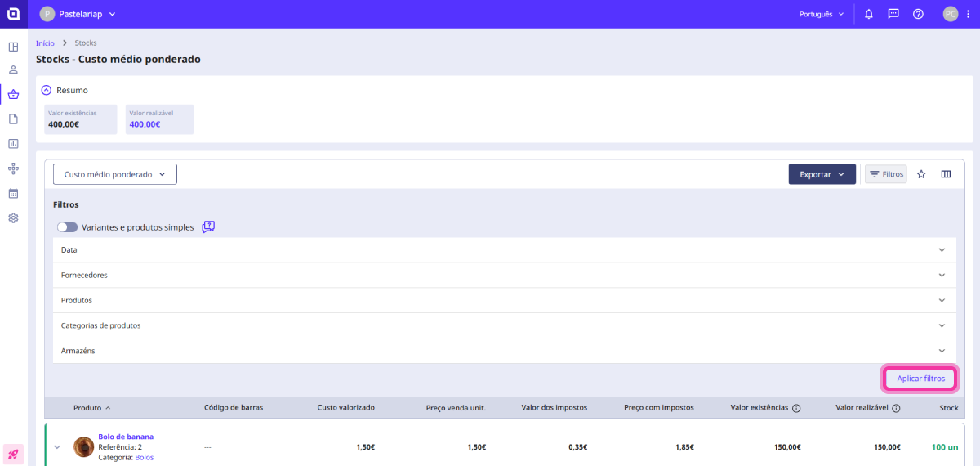Open the help question mark icon

click(918, 14)
